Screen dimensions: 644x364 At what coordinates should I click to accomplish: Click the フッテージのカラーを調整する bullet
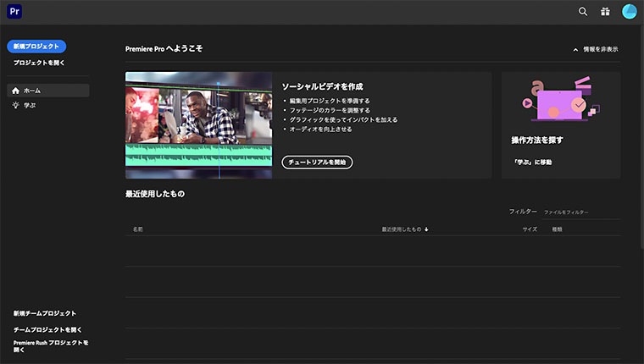[330, 110]
